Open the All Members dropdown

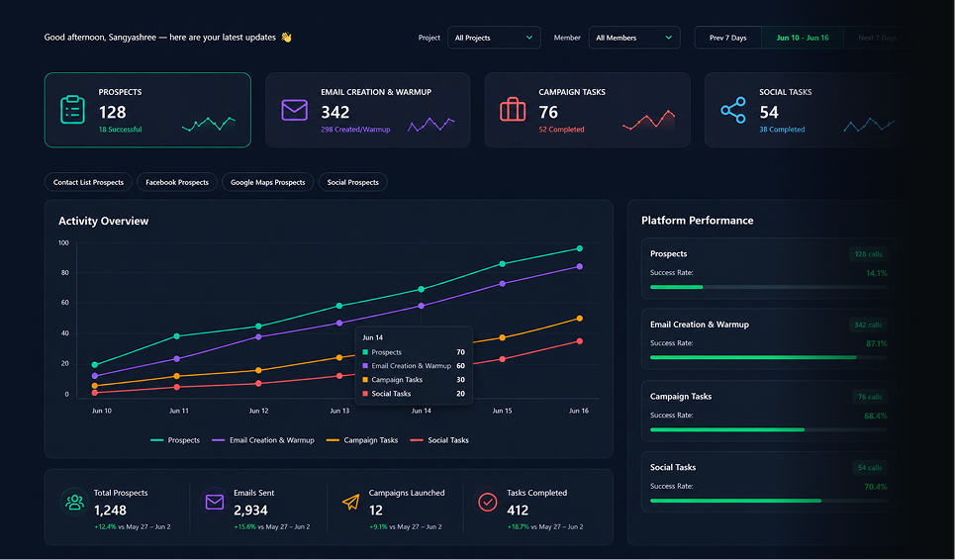coord(634,38)
